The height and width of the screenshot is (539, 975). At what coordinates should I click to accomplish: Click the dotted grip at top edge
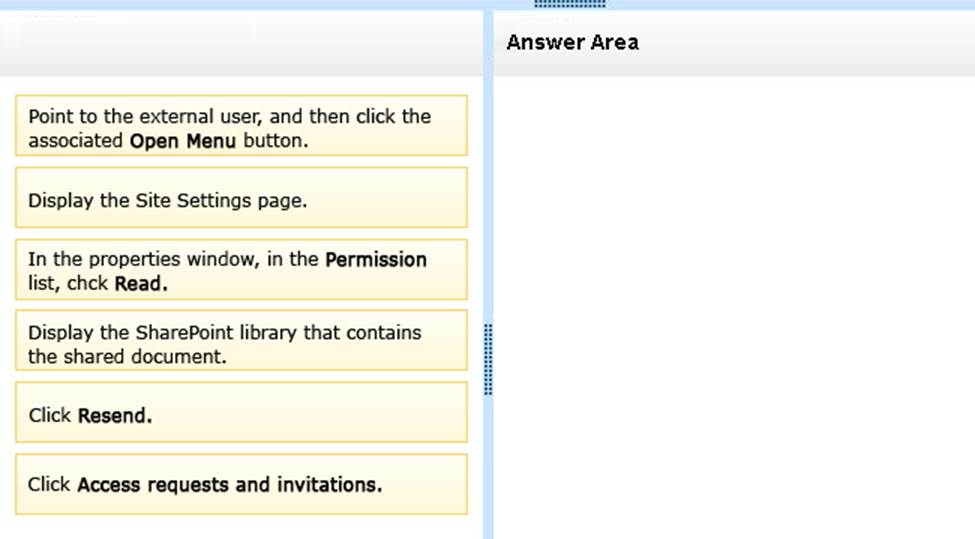(570, 4)
